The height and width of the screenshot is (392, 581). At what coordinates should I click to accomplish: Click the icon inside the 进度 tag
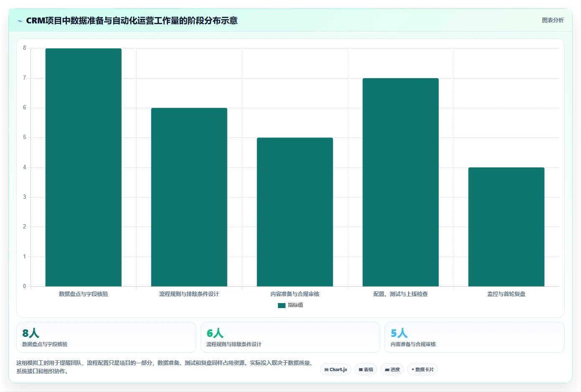(387, 370)
